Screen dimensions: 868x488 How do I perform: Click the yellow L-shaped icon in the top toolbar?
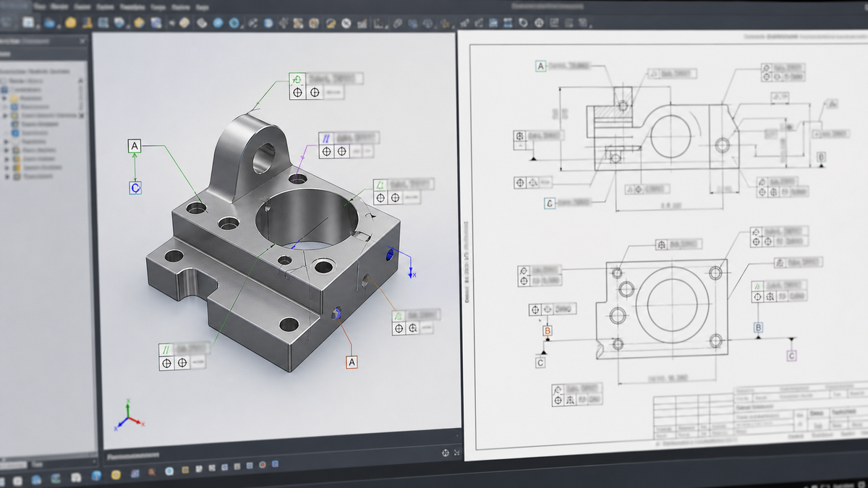pos(86,23)
